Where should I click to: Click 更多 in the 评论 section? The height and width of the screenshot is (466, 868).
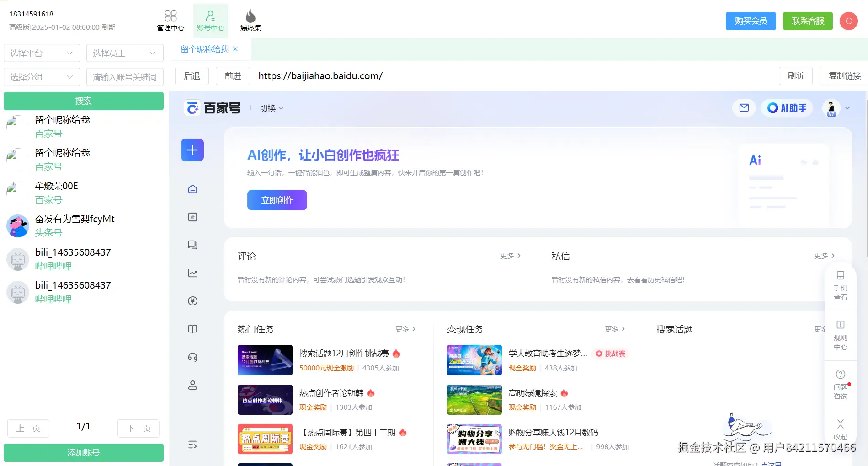point(511,256)
